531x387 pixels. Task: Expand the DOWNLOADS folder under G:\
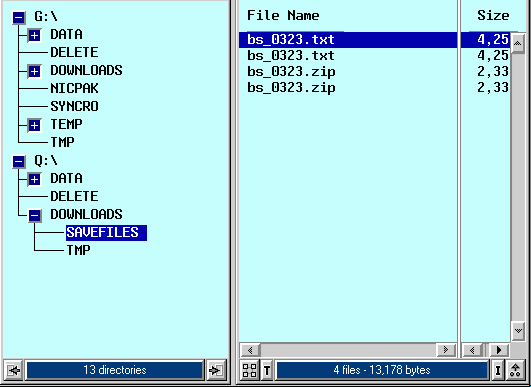pyautogui.click(x=35, y=71)
